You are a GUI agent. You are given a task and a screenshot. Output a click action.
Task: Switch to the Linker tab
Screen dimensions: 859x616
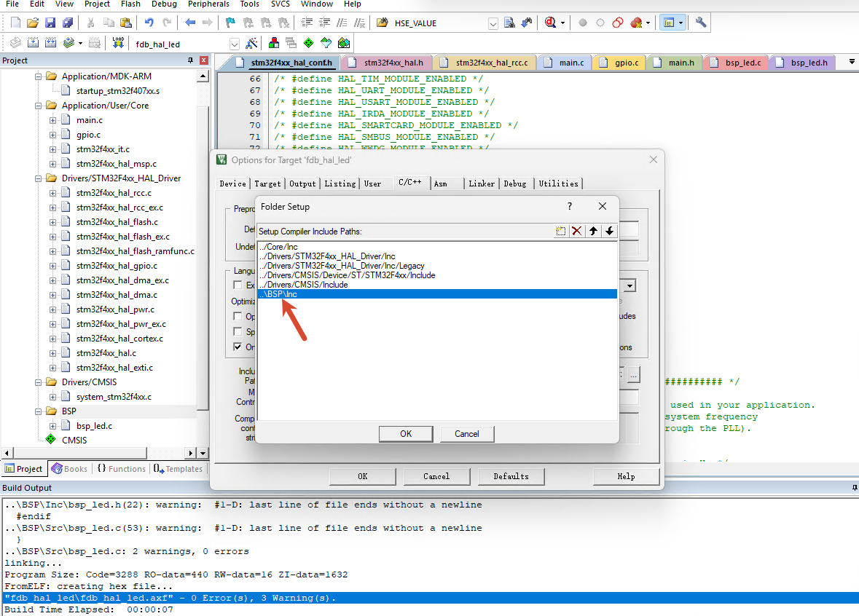[482, 184]
